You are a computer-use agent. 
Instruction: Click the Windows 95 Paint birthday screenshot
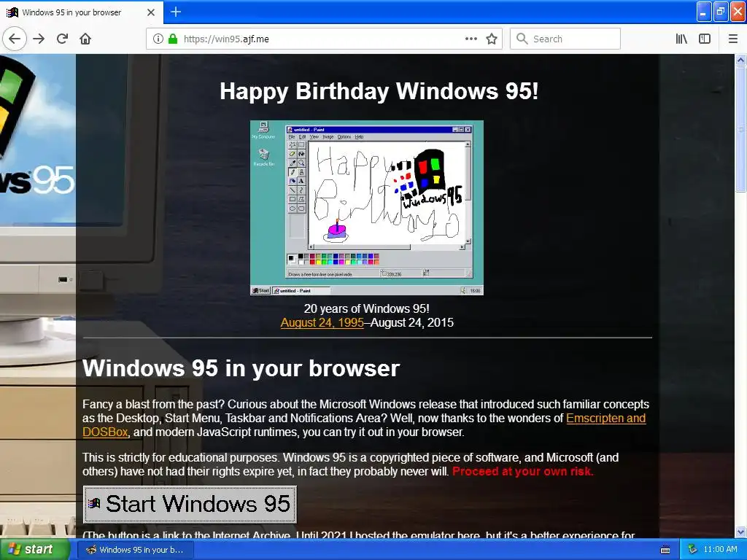[x=367, y=208]
